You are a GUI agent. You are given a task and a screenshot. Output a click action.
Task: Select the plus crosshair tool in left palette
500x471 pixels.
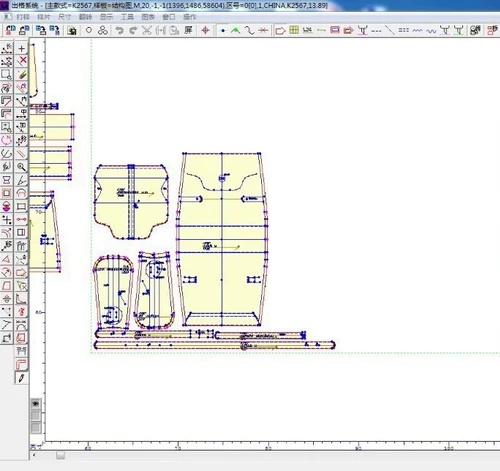tap(22, 49)
